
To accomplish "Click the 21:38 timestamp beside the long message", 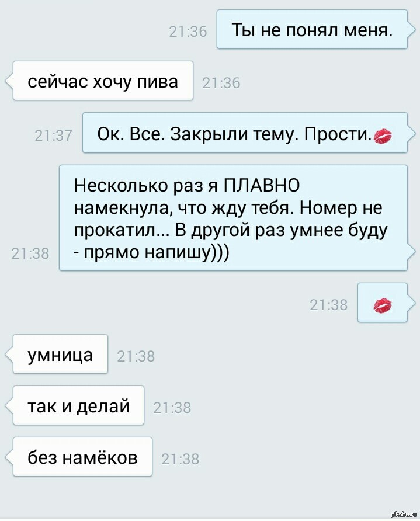I will pos(30,253).
